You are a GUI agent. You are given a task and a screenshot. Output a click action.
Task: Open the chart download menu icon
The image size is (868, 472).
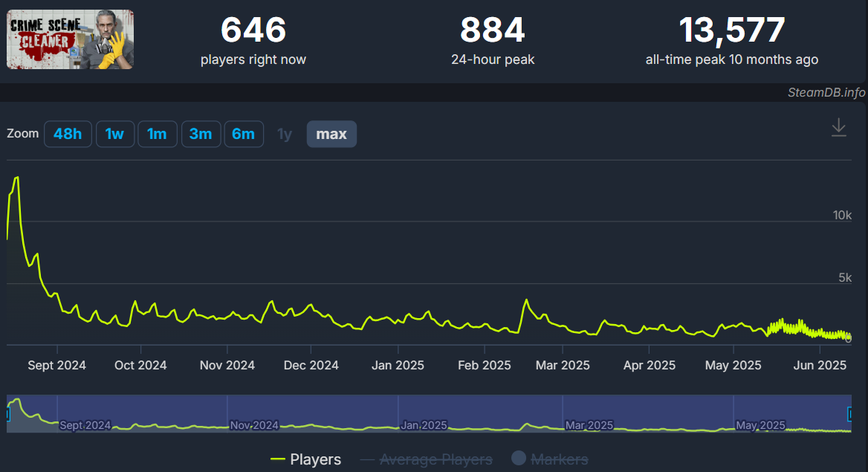pos(838,127)
